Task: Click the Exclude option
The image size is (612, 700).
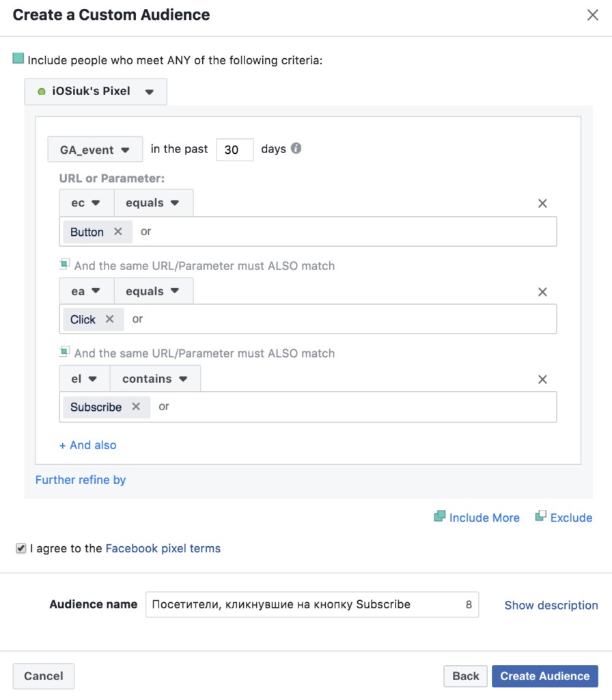Action: [x=570, y=517]
